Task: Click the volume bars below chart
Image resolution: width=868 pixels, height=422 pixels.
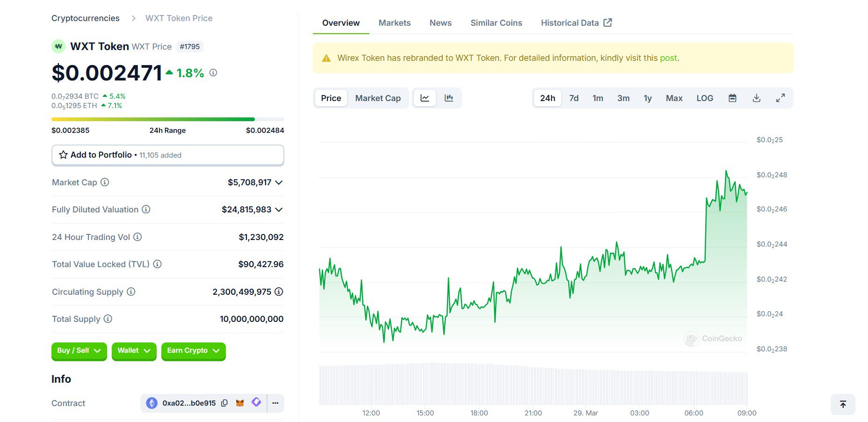Action: pyautogui.click(x=533, y=384)
